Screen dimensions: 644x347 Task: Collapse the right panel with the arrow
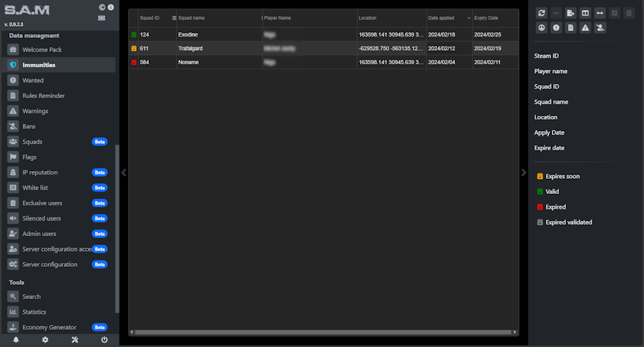coord(524,172)
